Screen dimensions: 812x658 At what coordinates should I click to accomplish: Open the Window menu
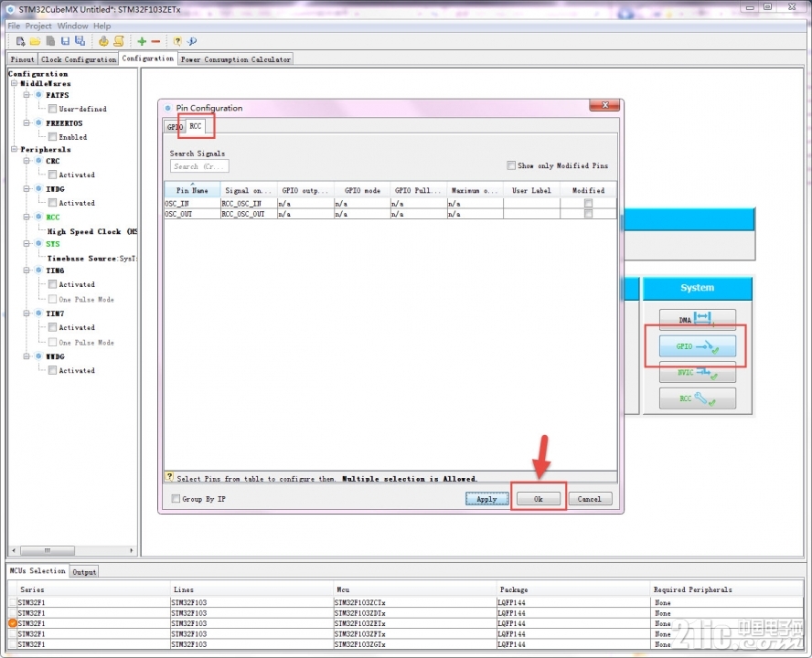tap(72, 26)
